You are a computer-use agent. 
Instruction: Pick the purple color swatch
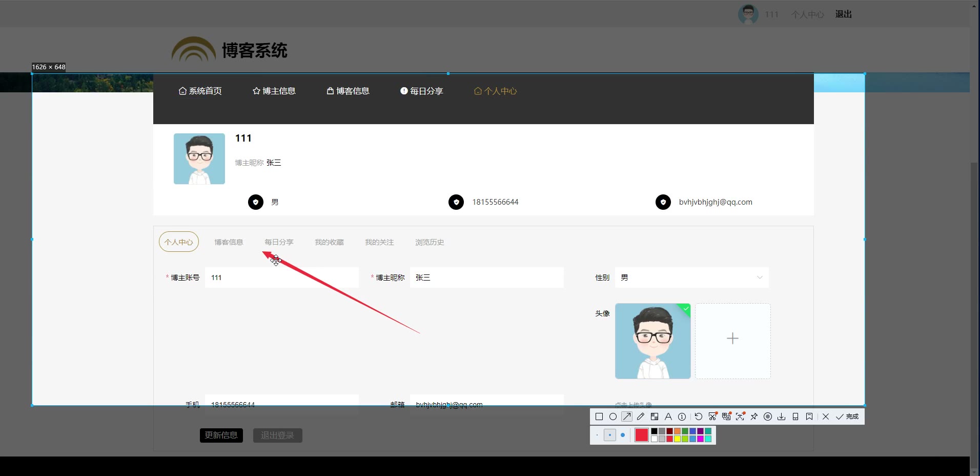coord(700,431)
